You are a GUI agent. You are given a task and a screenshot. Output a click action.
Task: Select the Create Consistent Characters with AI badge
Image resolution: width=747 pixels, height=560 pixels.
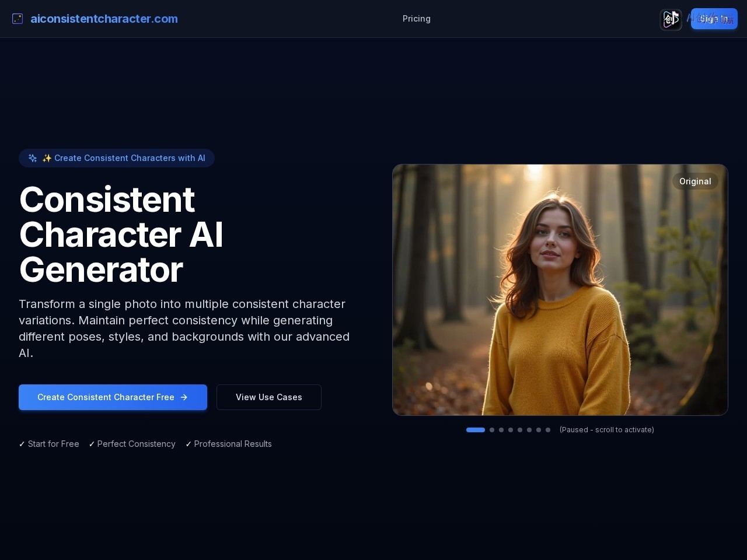coord(117,158)
